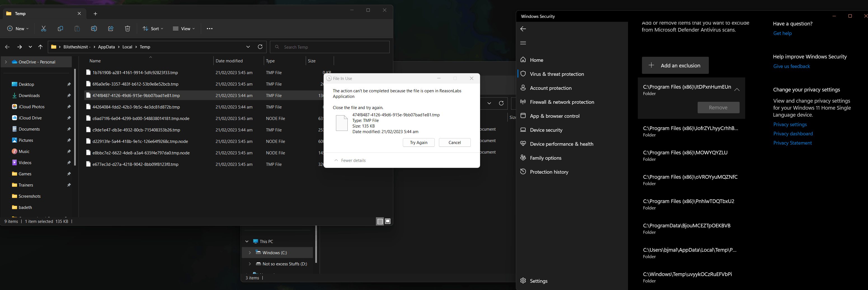The width and height of the screenshot is (868, 290).
Task: Open Family options section
Action: coord(545,158)
